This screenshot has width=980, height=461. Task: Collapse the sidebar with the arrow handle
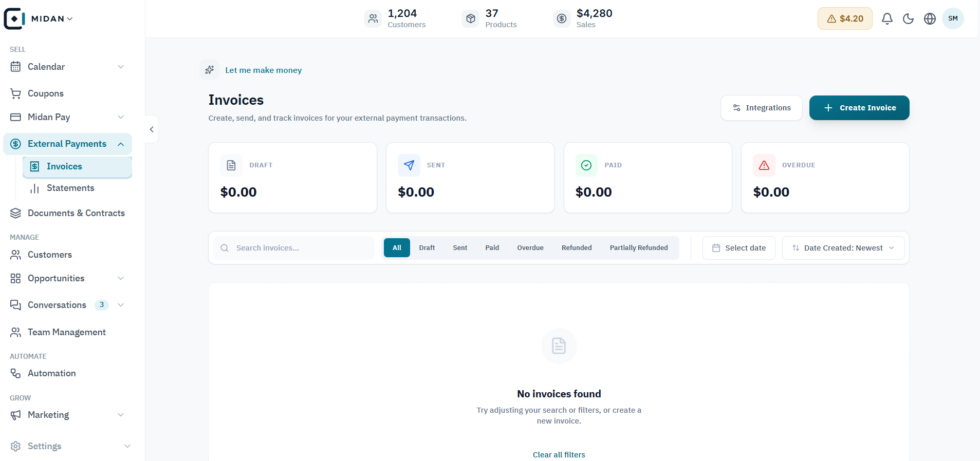coord(152,129)
